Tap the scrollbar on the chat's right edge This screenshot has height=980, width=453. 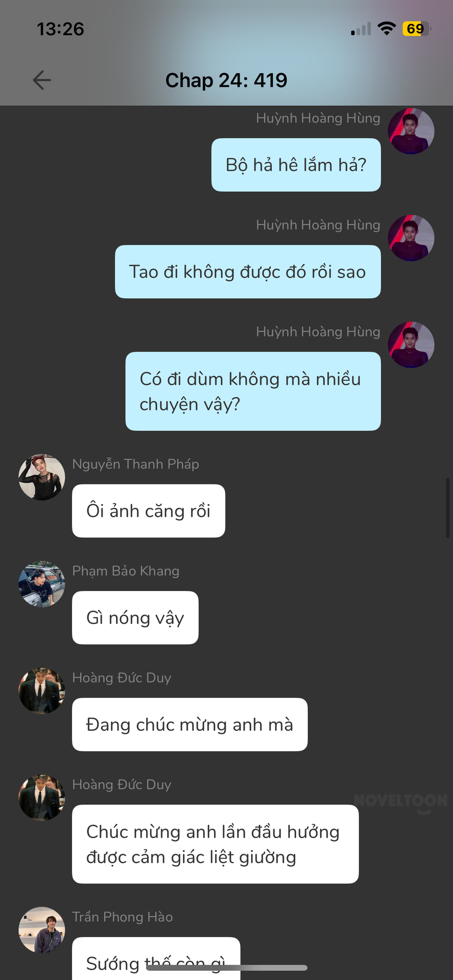click(x=448, y=508)
